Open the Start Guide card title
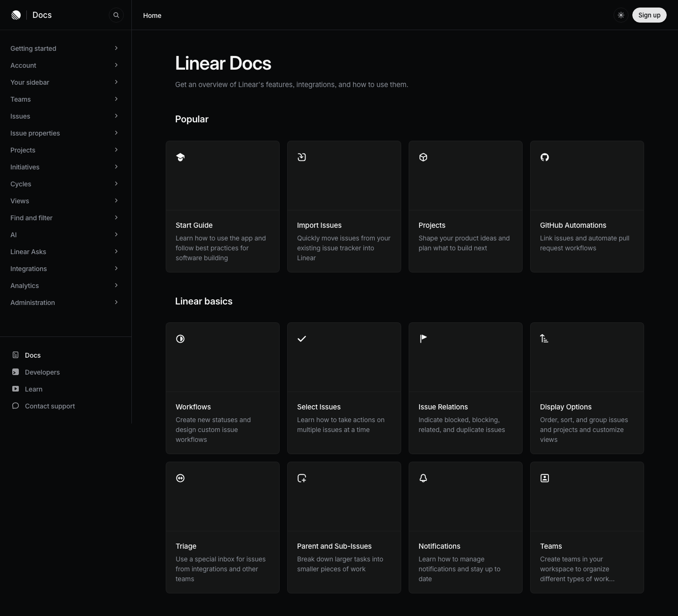 [x=194, y=225]
